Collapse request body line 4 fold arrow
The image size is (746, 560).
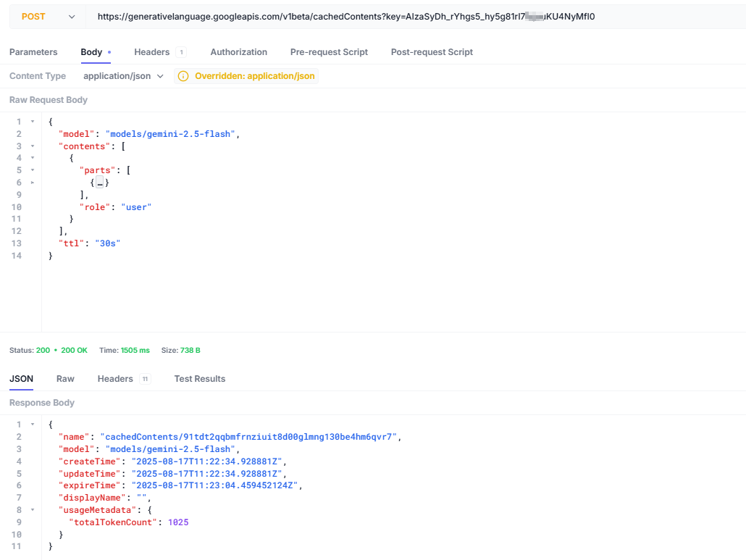pyautogui.click(x=33, y=158)
